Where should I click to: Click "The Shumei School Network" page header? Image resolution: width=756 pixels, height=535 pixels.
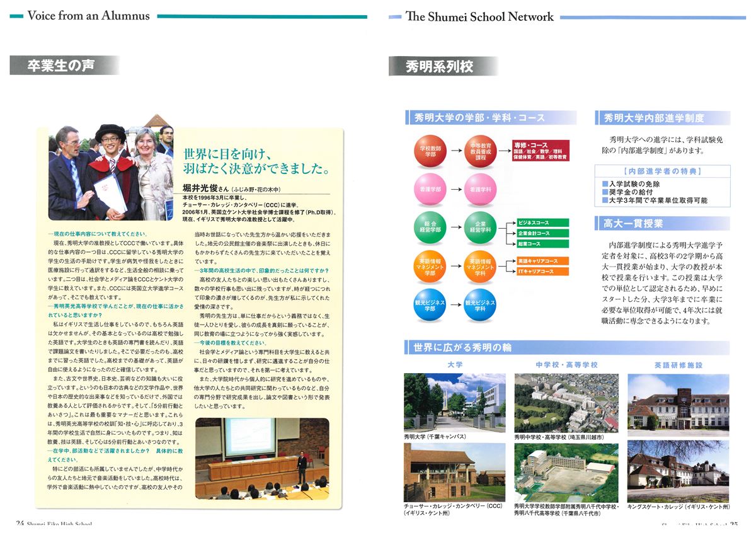(x=480, y=16)
